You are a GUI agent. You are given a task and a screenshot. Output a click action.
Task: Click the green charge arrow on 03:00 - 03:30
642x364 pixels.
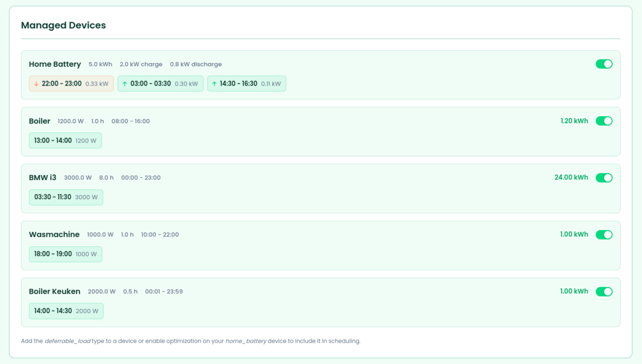(x=125, y=84)
